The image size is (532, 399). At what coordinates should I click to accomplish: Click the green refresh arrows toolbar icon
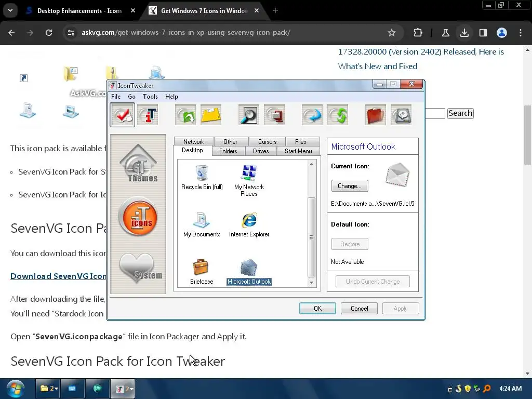(x=338, y=115)
